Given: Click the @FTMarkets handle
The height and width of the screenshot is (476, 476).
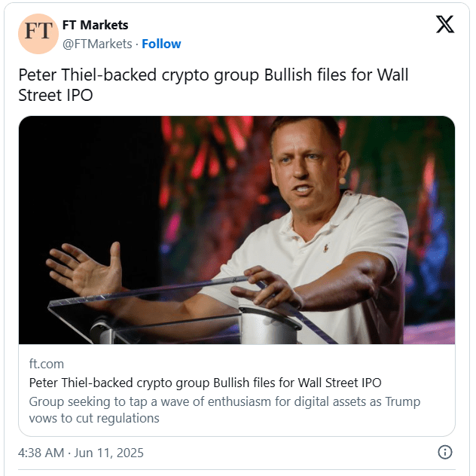Looking at the screenshot, I should [96, 44].
